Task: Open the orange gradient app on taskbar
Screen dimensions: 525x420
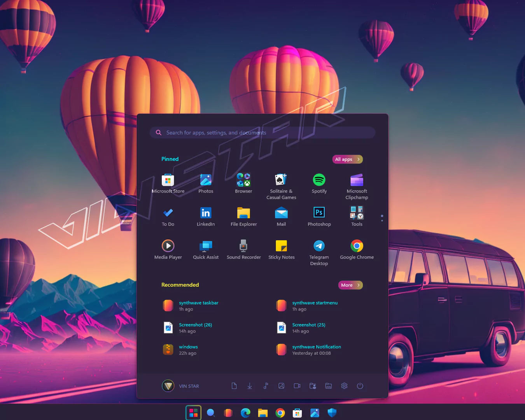Action: pyautogui.click(x=228, y=413)
